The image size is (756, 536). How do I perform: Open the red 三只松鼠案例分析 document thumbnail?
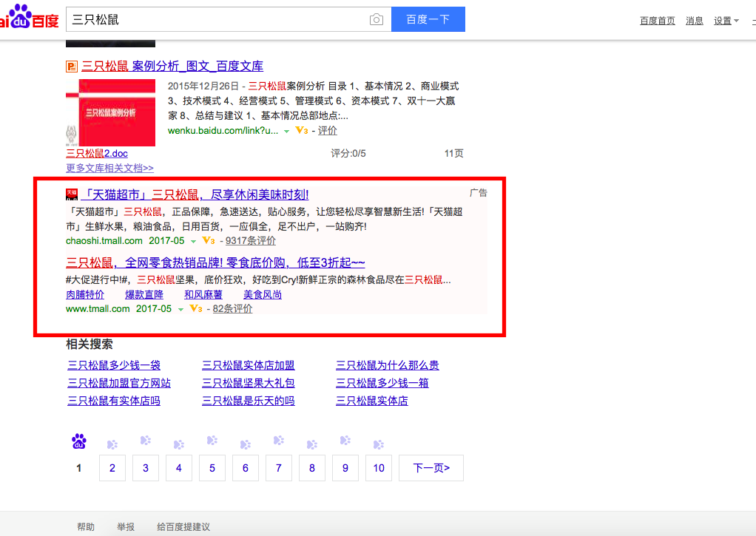pyautogui.click(x=111, y=112)
